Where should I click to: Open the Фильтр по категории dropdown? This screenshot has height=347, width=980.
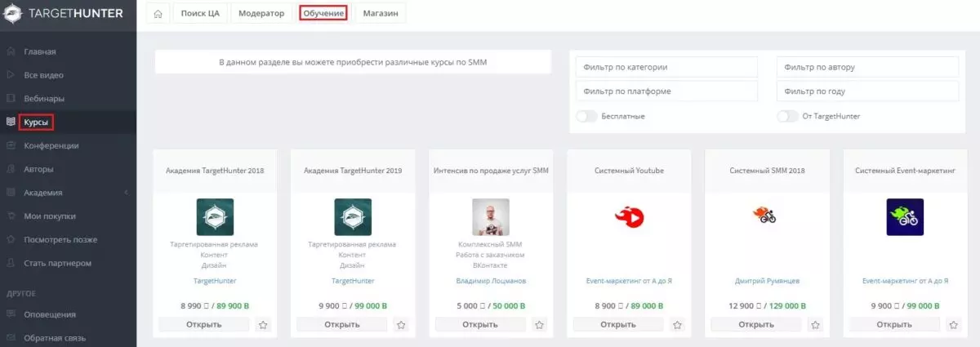[x=666, y=67]
